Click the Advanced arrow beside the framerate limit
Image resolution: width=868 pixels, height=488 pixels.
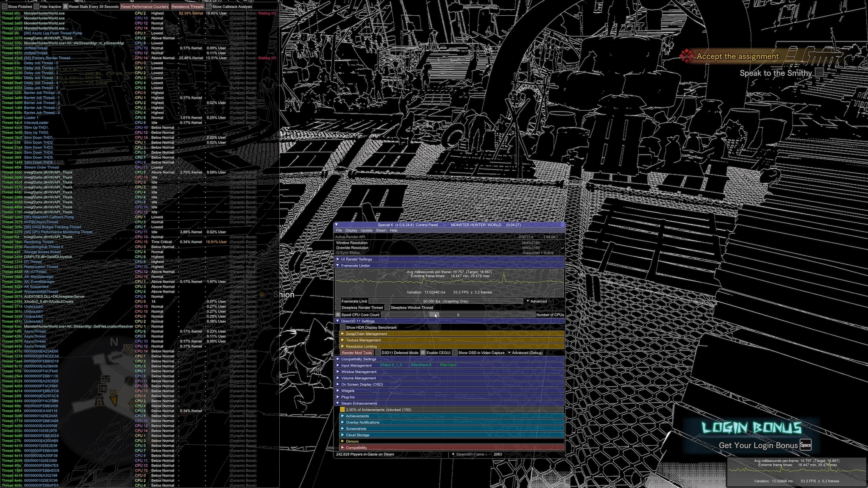tap(528, 301)
